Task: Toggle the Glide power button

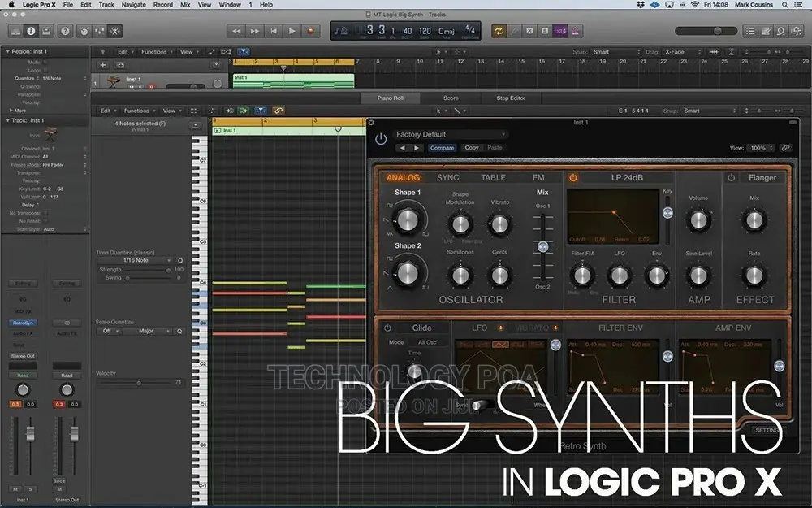Action: tap(387, 328)
